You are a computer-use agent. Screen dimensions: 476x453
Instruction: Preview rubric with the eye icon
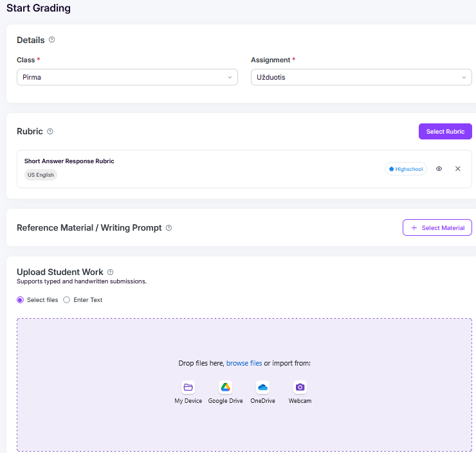pyautogui.click(x=439, y=169)
